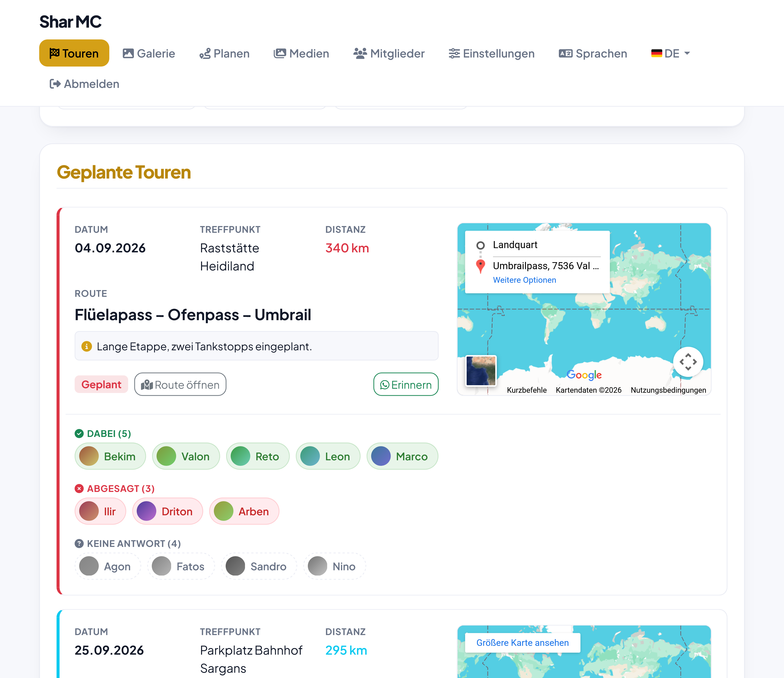Click the 295 km distance value
Viewport: 784px width, 678px height.
coord(346,650)
